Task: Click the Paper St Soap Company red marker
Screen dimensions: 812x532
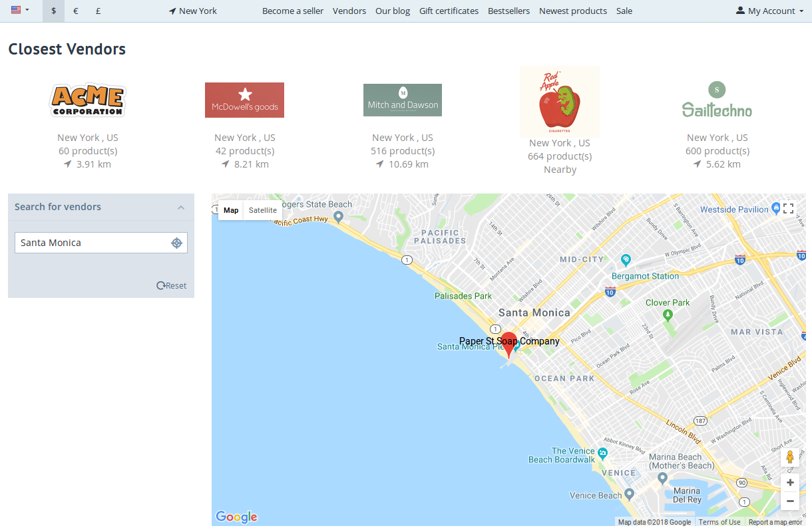Action: click(x=508, y=345)
